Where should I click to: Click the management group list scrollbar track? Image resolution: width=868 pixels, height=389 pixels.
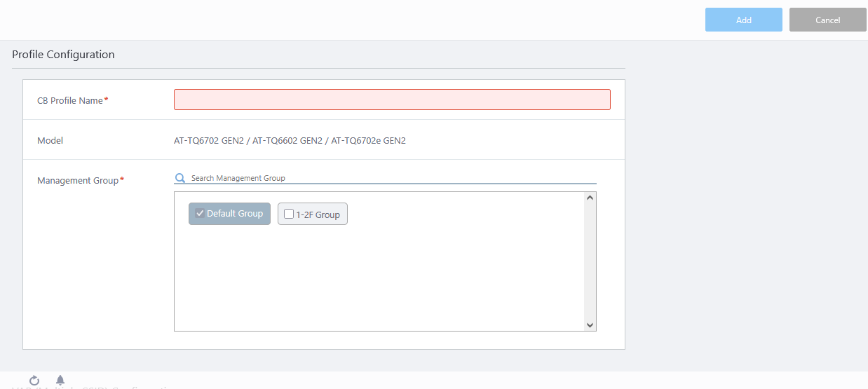(x=590, y=266)
